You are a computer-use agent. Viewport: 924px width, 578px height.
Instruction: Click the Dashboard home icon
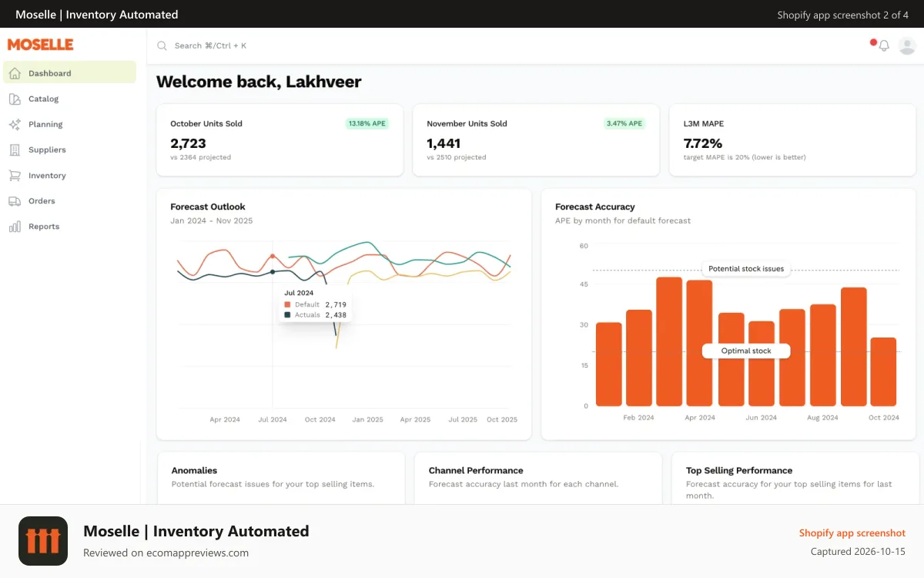click(x=15, y=73)
